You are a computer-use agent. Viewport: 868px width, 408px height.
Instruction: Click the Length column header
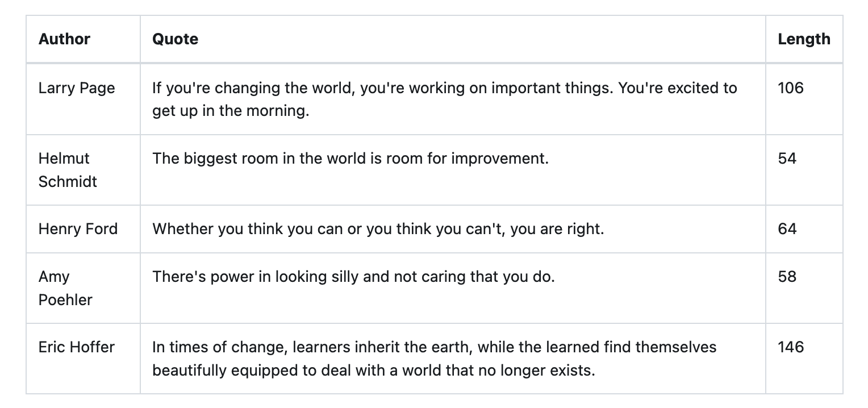pyautogui.click(x=803, y=39)
